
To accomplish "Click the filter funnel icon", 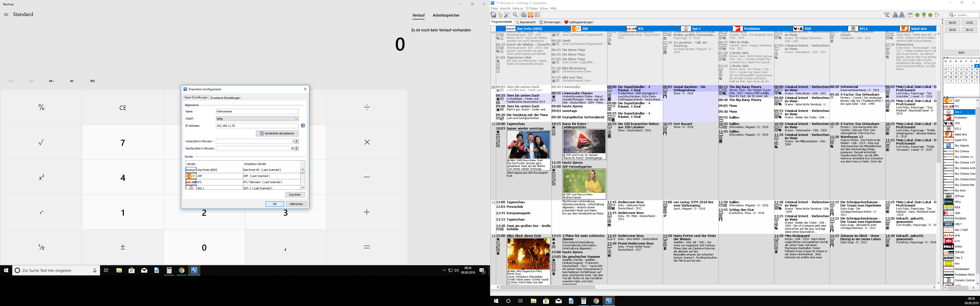I will coord(887,15).
